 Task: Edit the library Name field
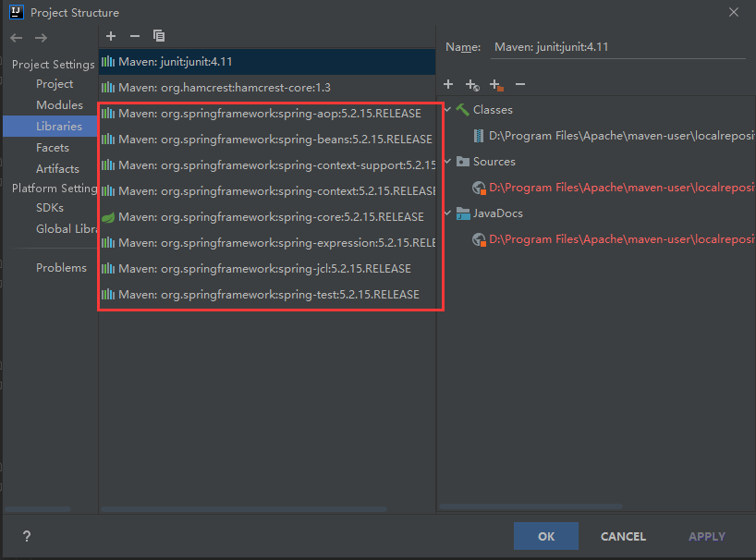618,47
